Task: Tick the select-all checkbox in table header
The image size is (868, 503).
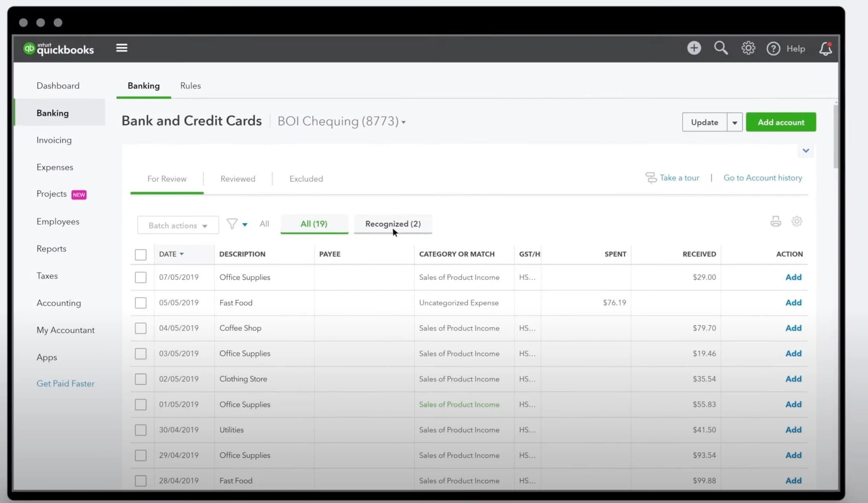Action: coord(141,254)
